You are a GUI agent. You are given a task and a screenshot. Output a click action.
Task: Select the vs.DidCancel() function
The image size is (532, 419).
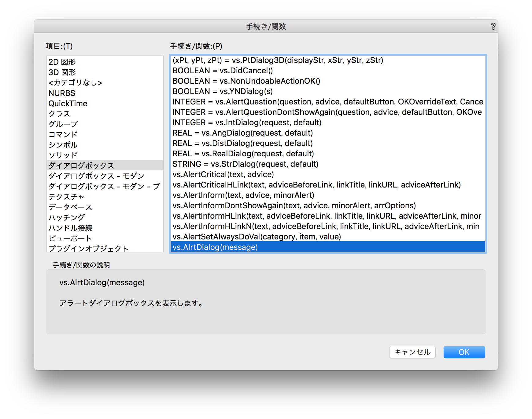(x=328, y=71)
